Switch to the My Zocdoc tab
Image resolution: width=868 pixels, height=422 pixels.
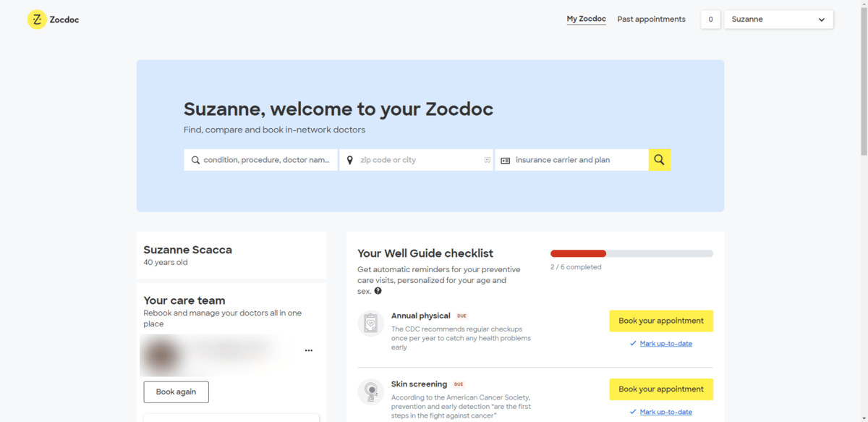tap(586, 20)
